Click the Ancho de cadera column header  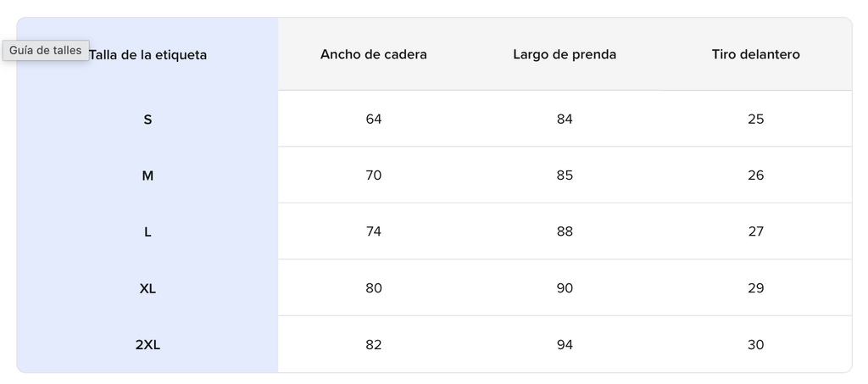tap(374, 54)
